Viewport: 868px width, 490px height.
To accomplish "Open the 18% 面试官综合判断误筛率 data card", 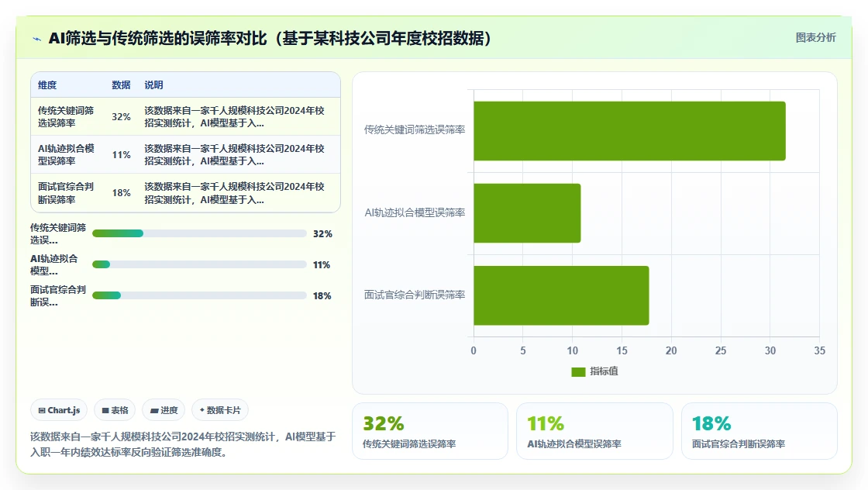I will click(759, 431).
